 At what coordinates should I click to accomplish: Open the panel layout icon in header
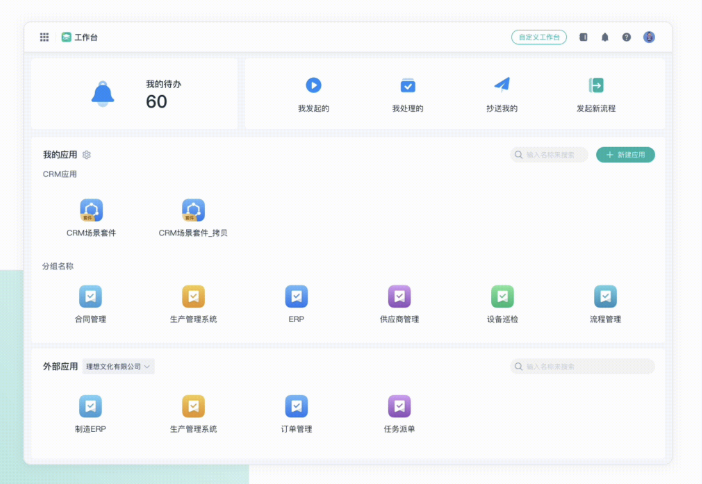click(583, 37)
